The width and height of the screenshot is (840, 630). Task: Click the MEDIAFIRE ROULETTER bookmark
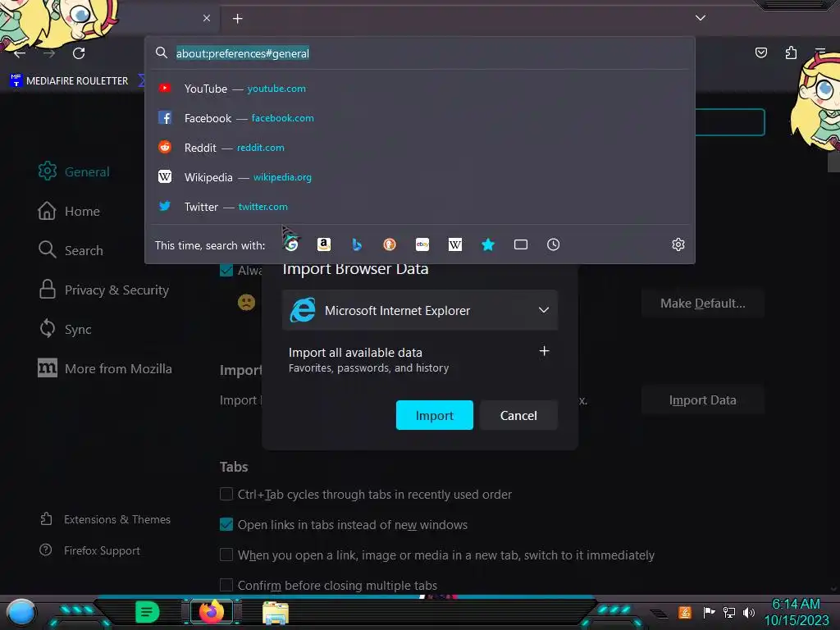[69, 81]
